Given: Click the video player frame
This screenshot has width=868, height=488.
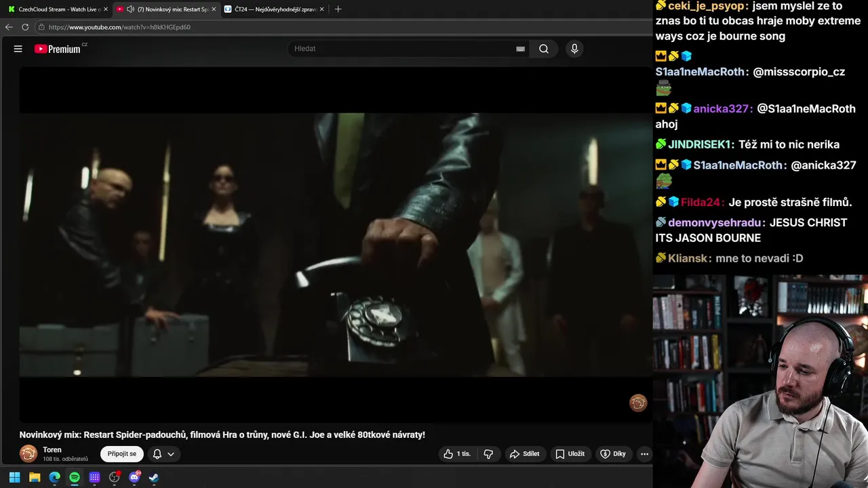Looking at the screenshot, I should (x=335, y=245).
